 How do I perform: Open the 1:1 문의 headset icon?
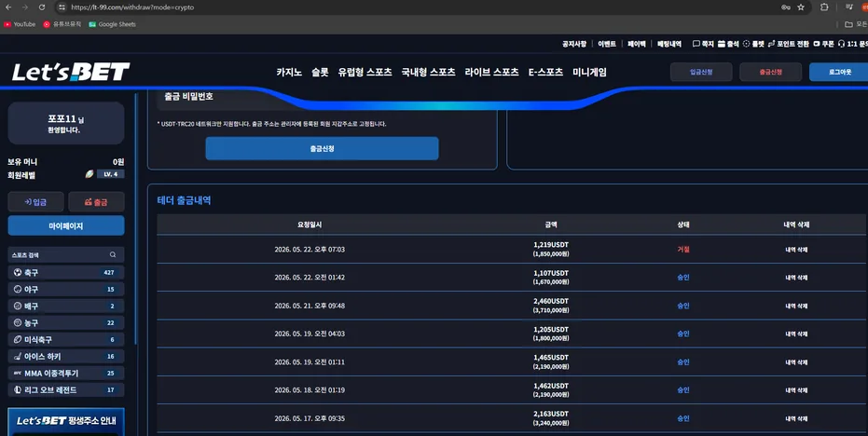[x=841, y=44]
